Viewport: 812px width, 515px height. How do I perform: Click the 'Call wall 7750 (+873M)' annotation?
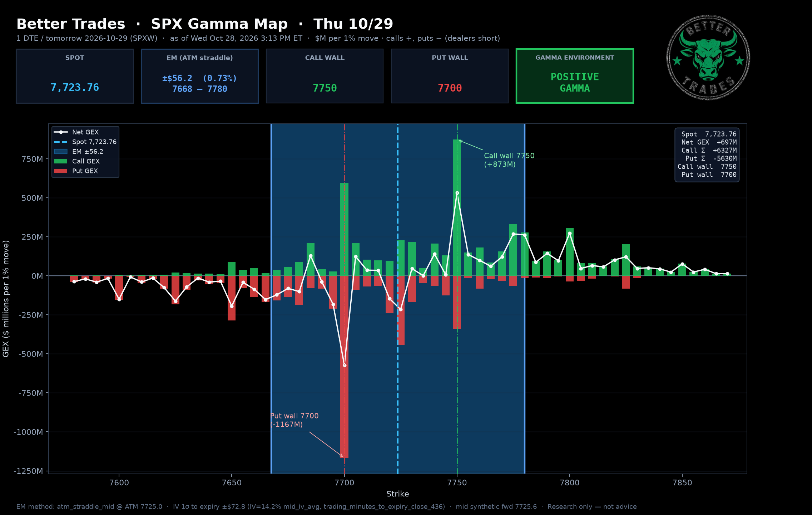coord(509,160)
